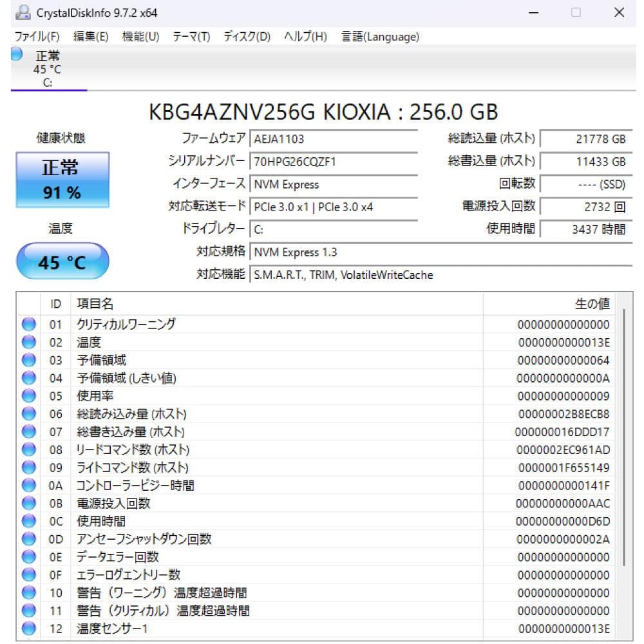Click the power on count value 2732 回
The width and height of the screenshot is (644, 644).
pos(585,207)
